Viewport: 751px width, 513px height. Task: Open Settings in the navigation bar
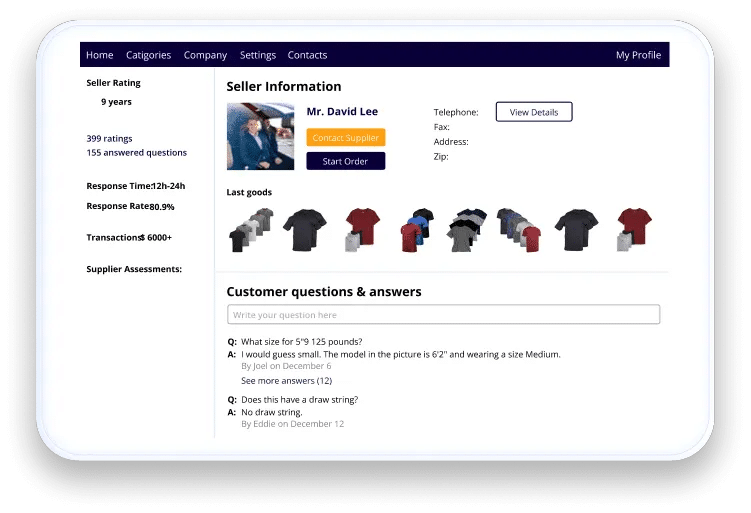[x=258, y=55]
